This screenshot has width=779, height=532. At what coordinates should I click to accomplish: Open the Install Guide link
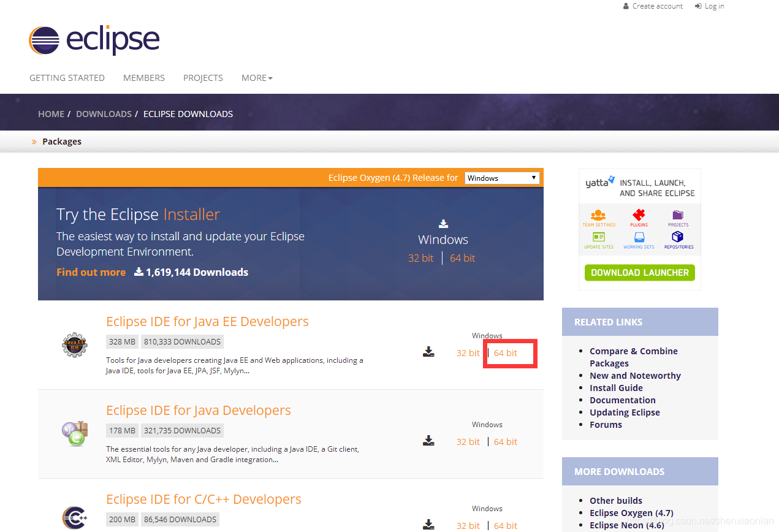616,388
